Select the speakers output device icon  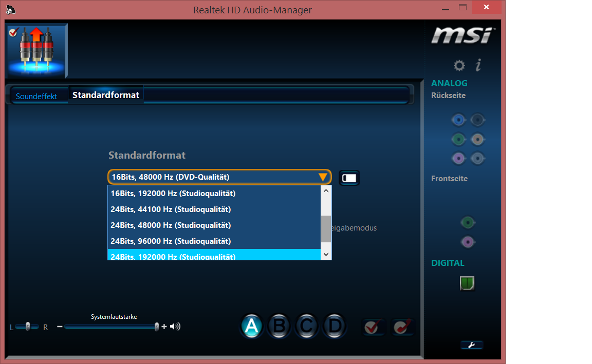pos(36,50)
